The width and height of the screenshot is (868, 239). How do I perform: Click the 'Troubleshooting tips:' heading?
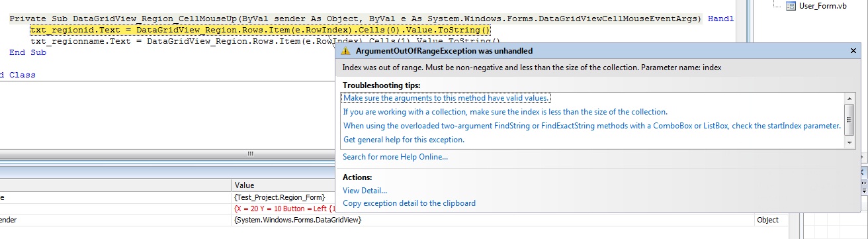381,85
